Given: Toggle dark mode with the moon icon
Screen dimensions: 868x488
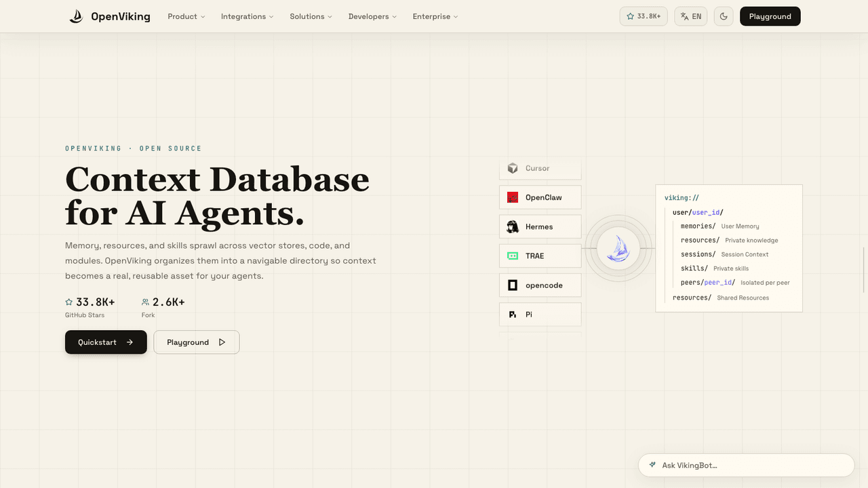Looking at the screenshot, I should 724,16.
